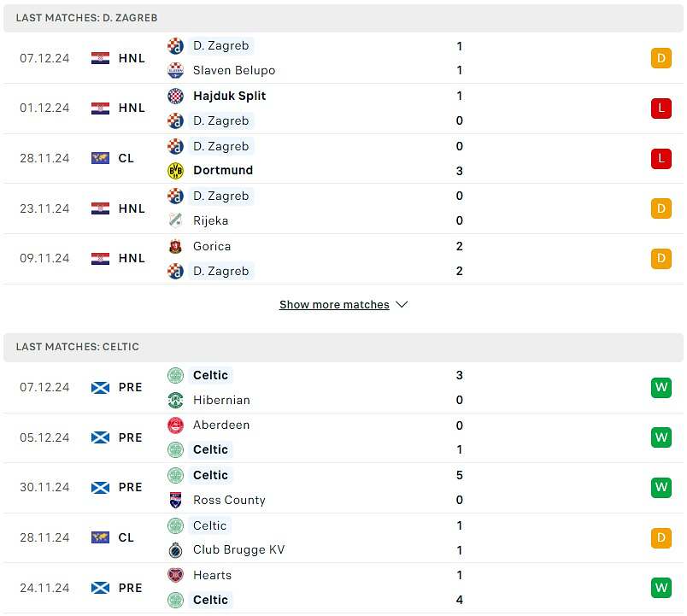Select the Last Matches: Celtic header
The height and width of the screenshot is (616, 687).
pyautogui.click(x=343, y=347)
